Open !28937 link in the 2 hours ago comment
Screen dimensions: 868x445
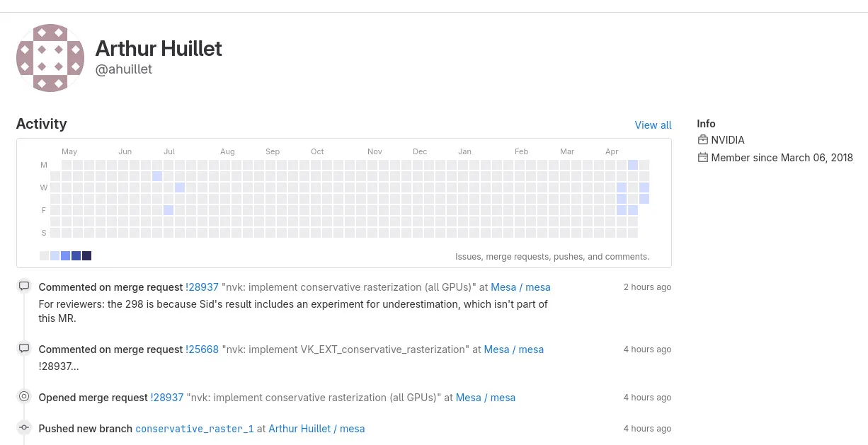[x=202, y=287]
